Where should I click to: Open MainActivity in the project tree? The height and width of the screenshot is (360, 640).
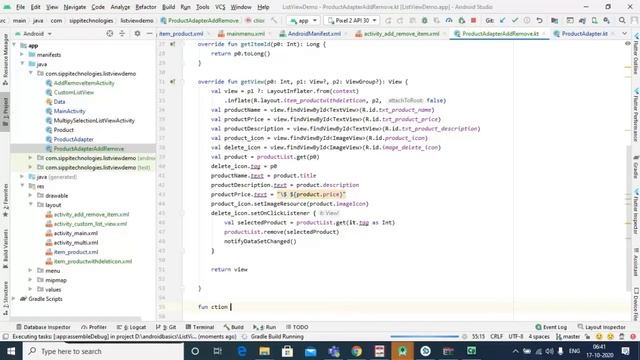click(x=69, y=111)
